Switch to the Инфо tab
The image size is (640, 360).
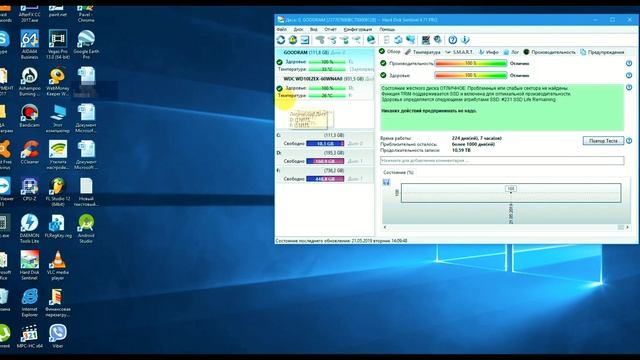tap(489, 52)
